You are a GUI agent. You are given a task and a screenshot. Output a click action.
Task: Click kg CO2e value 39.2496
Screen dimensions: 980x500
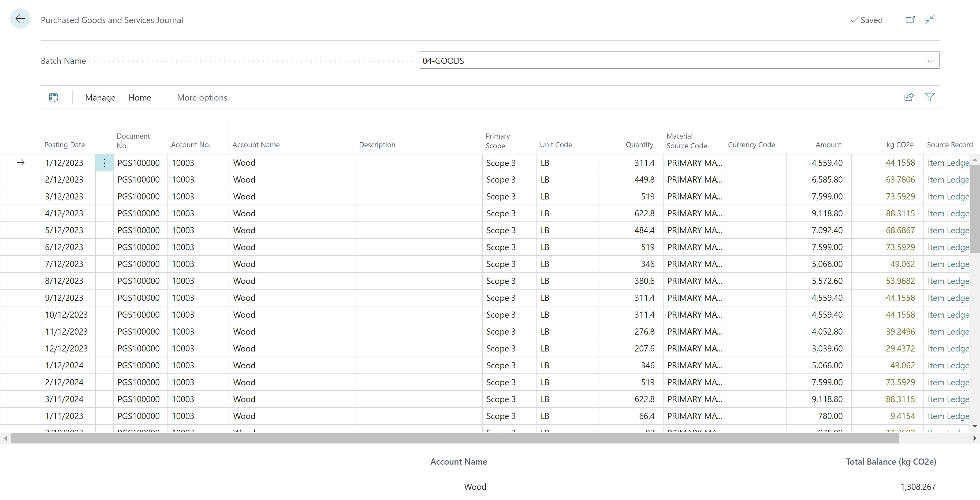click(900, 331)
